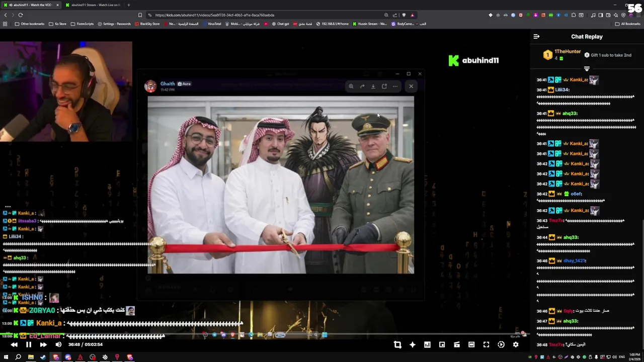Click the cast/clapper icon in player controls
The height and width of the screenshot is (362, 644).
[457, 344]
